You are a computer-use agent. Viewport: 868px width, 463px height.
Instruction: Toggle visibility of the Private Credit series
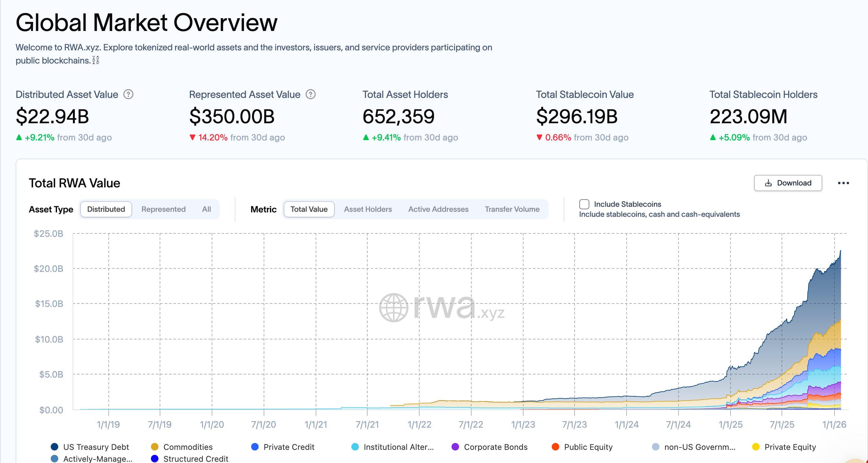pyautogui.click(x=255, y=447)
